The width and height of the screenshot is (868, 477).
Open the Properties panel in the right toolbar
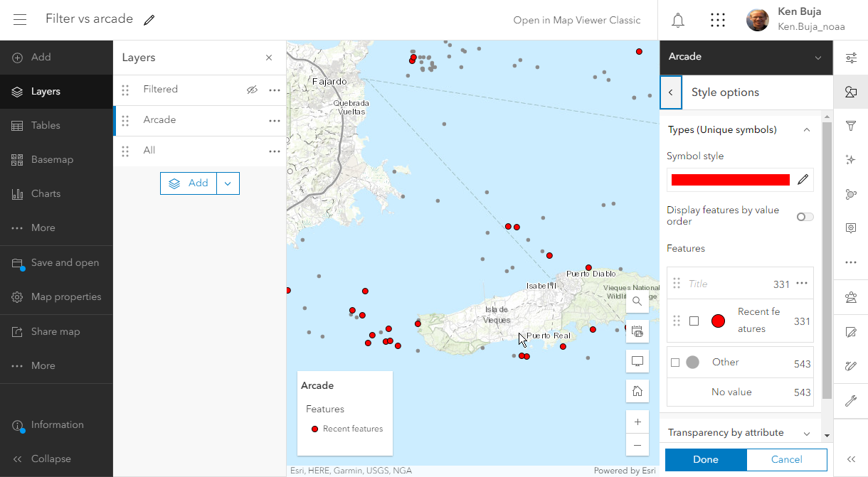851,58
